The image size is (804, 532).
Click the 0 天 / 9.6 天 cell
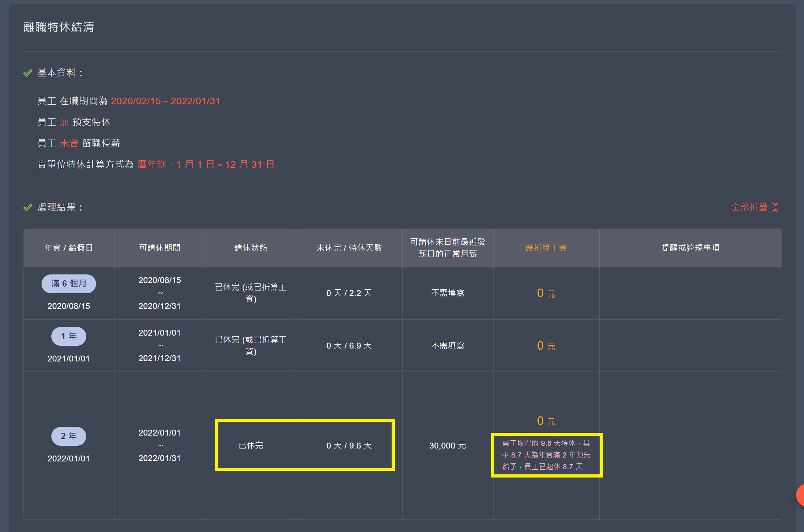pos(349,446)
